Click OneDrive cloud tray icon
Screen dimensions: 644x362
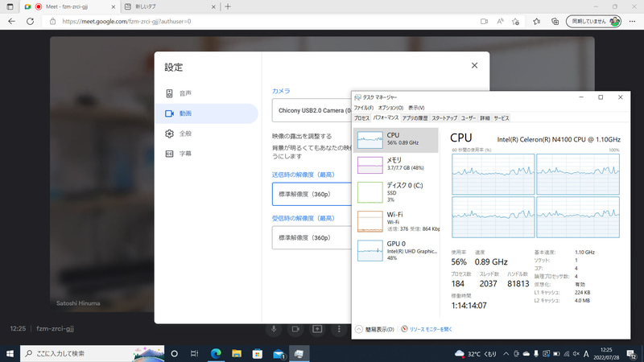point(526,354)
